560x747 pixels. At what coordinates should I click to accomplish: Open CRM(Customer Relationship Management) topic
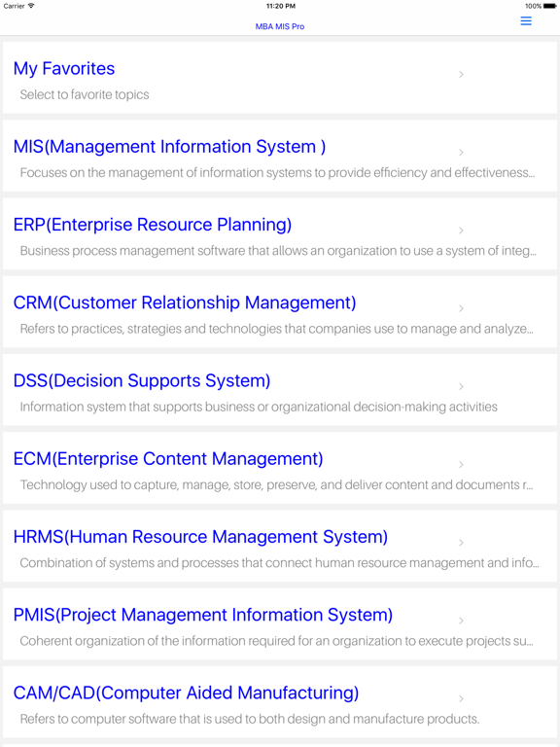[185, 303]
